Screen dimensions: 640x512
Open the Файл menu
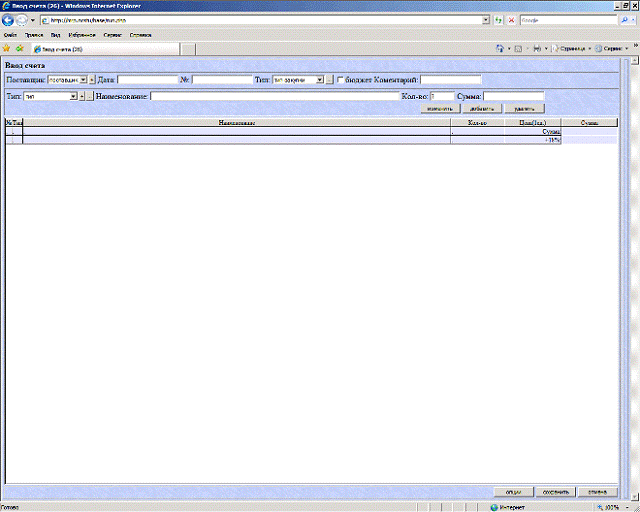(10, 34)
